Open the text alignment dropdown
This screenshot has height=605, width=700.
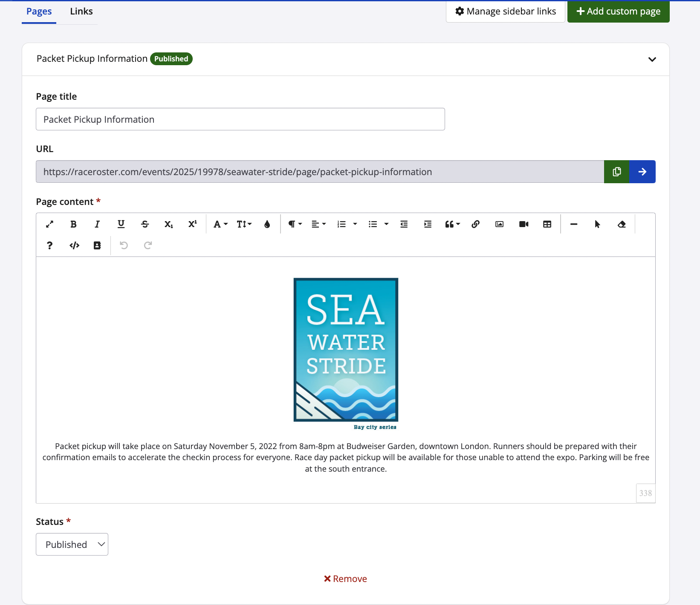tap(318, 225)
